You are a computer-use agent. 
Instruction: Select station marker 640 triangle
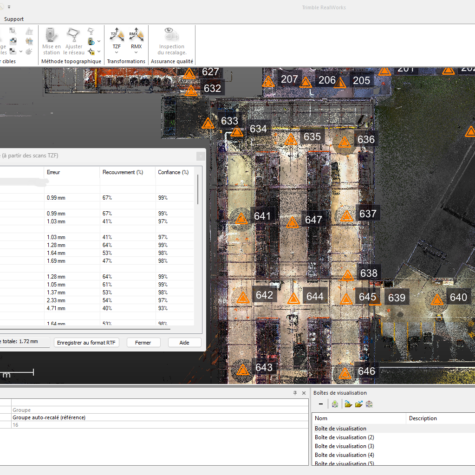click(x=437, y=300)
